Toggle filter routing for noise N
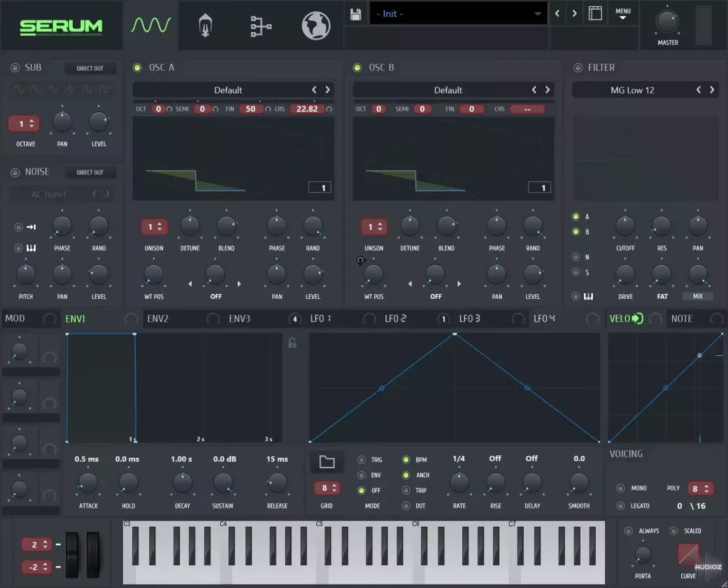 (576, 257)
